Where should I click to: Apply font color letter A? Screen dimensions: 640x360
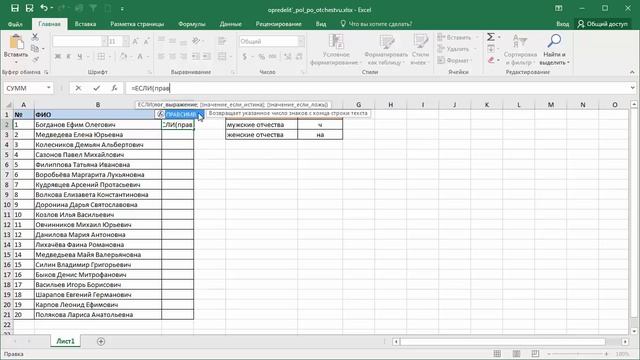tap(140, 56)
